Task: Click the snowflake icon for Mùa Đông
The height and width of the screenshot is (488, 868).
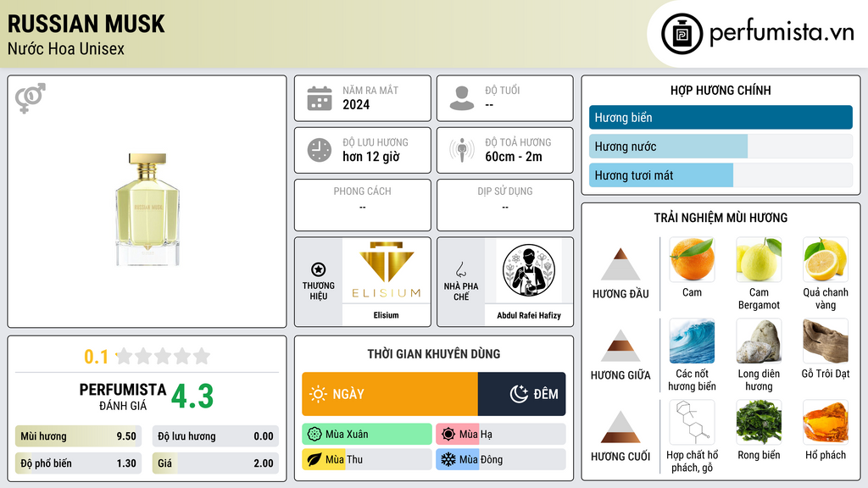Action: coord(448,460)
